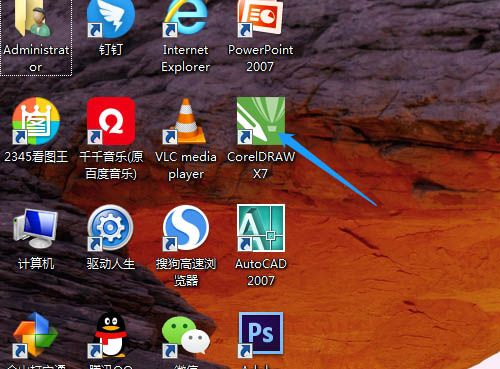Click the "Internet Explorer" label text
500x369 pixels.
(186, 58)
